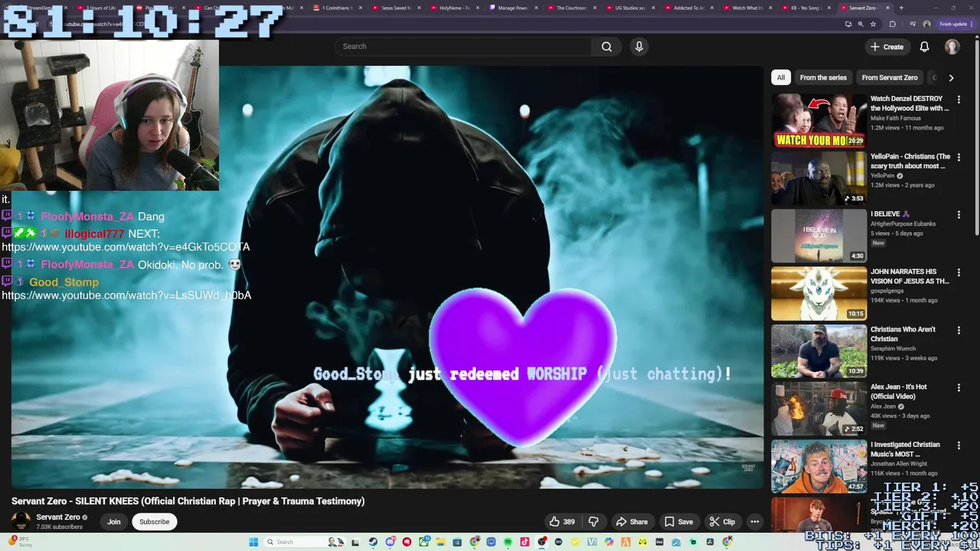Dislike the video with thumbs down
Image resolution: width=980 pixels, height=551 pixels.
pyautogui.click(x=593, y=522)
